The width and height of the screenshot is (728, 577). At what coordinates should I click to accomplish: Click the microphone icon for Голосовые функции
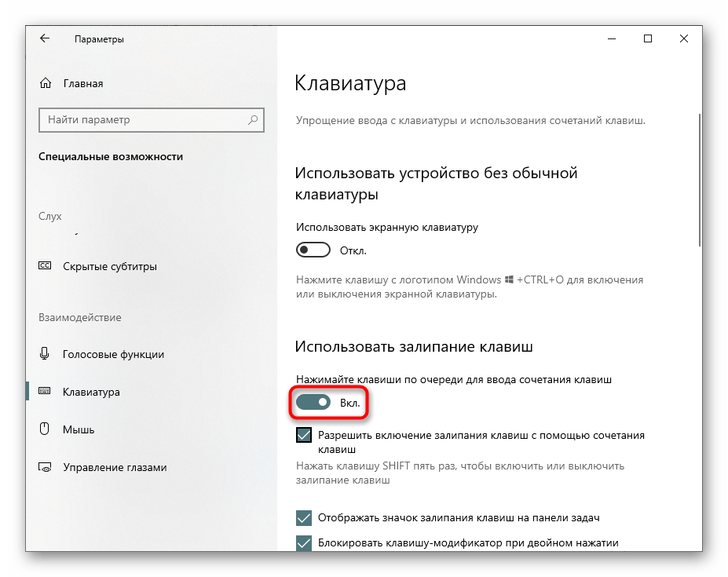click(44, 354)
